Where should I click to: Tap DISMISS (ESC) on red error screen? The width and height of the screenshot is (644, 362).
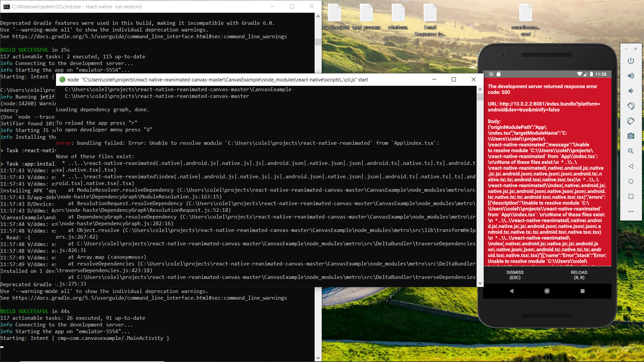point(515,275)
